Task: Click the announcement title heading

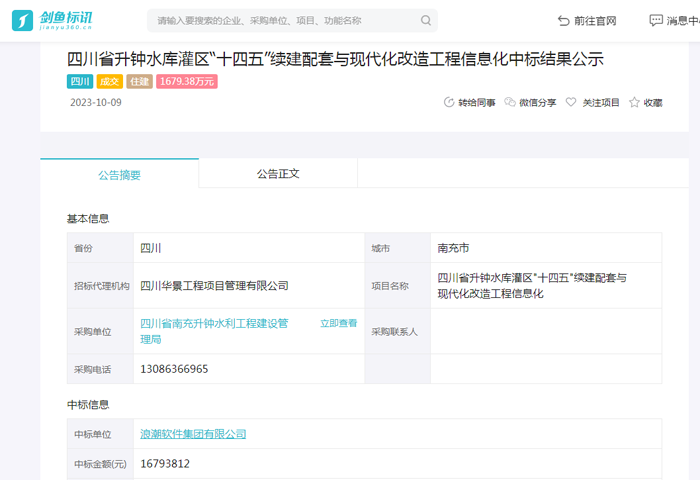Action: [335, 59]
